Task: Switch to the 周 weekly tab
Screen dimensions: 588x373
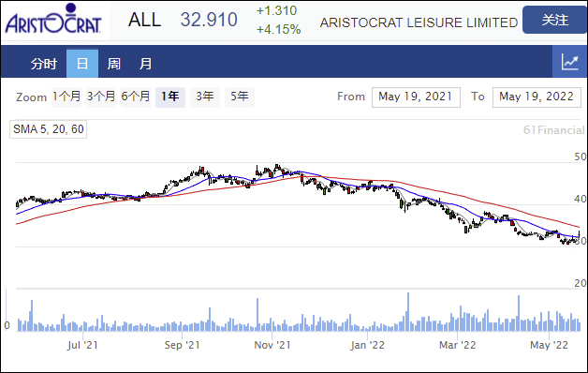Action: (x=113, y=64)
